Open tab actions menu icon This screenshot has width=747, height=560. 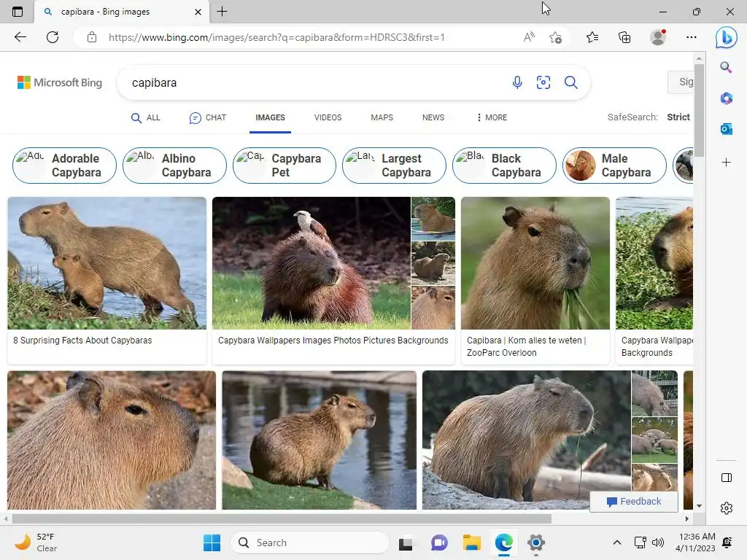tap(18, 12)
